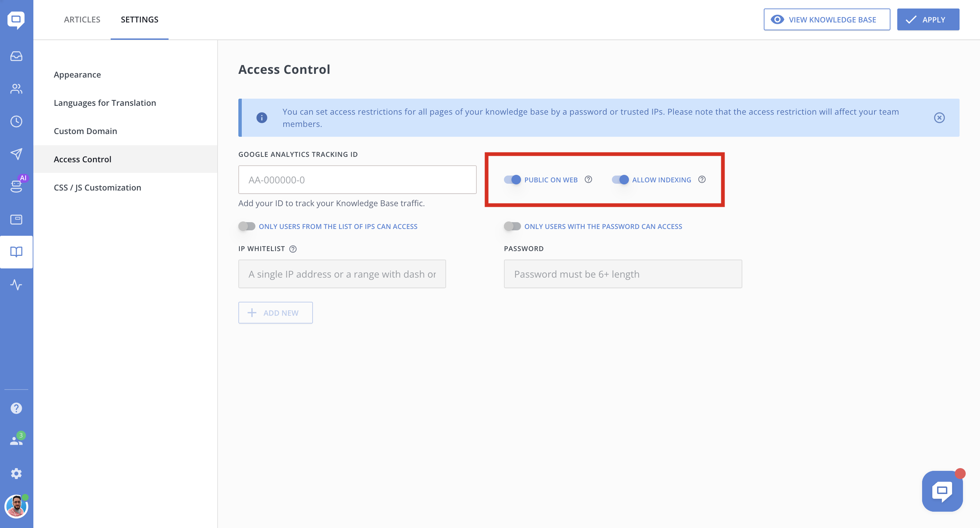Toggle the Public on Web switch

(x=512, y=180)
